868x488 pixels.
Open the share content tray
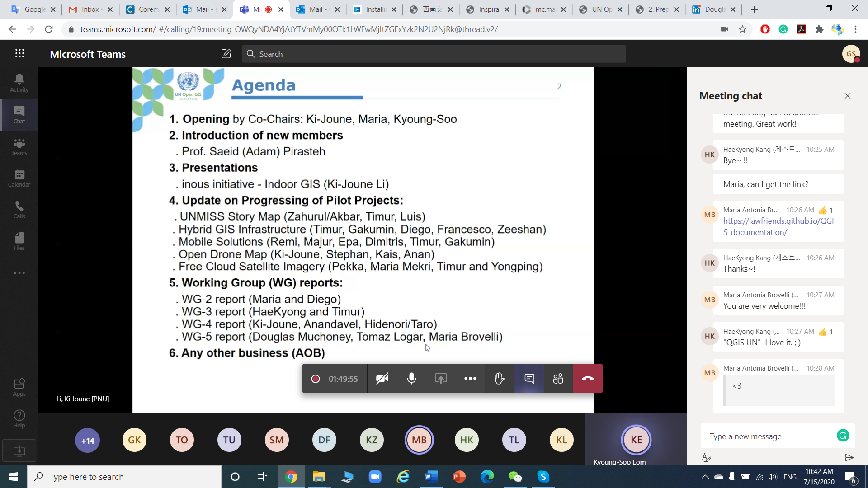pos(441,379)
